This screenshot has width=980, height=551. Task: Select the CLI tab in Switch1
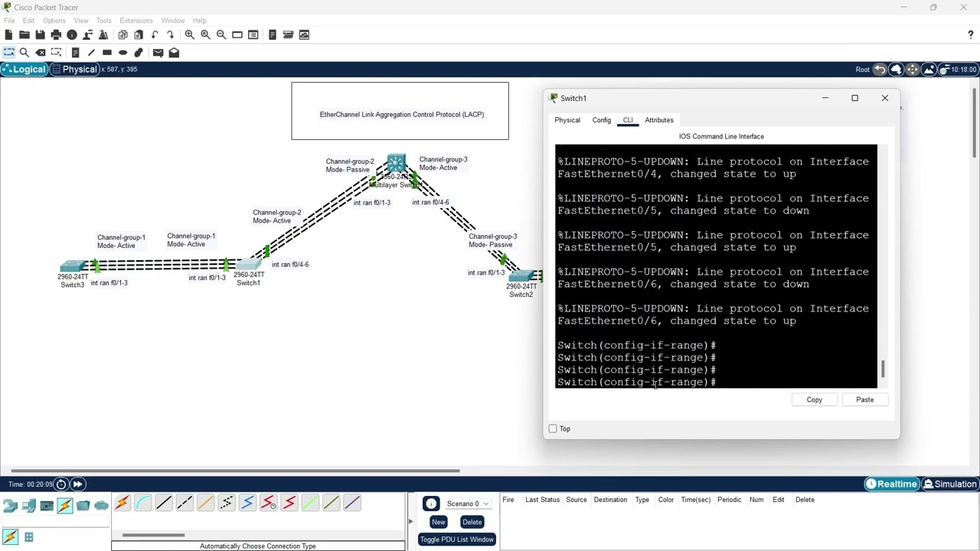click(628, 120)
